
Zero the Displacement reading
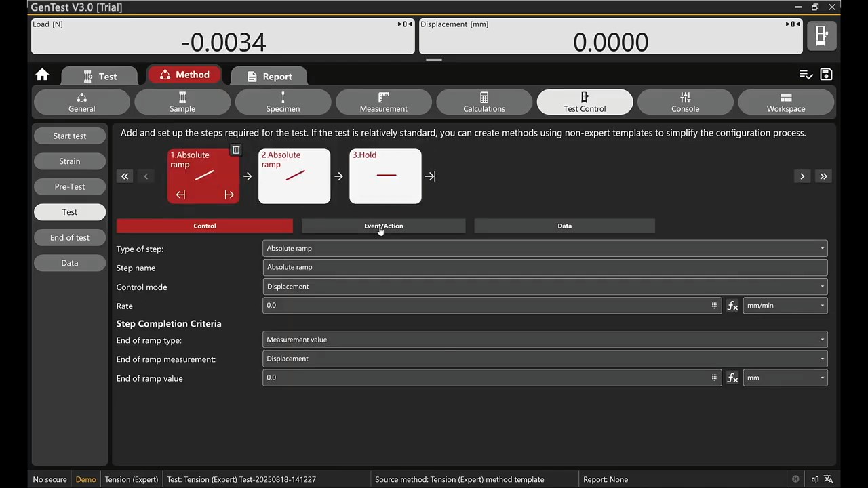coord(792,24)
